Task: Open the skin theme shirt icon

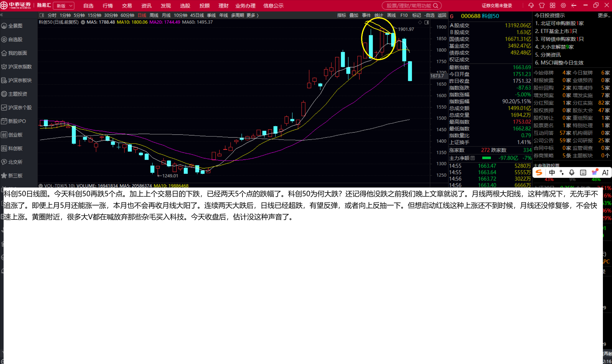Action: (542, 5)
